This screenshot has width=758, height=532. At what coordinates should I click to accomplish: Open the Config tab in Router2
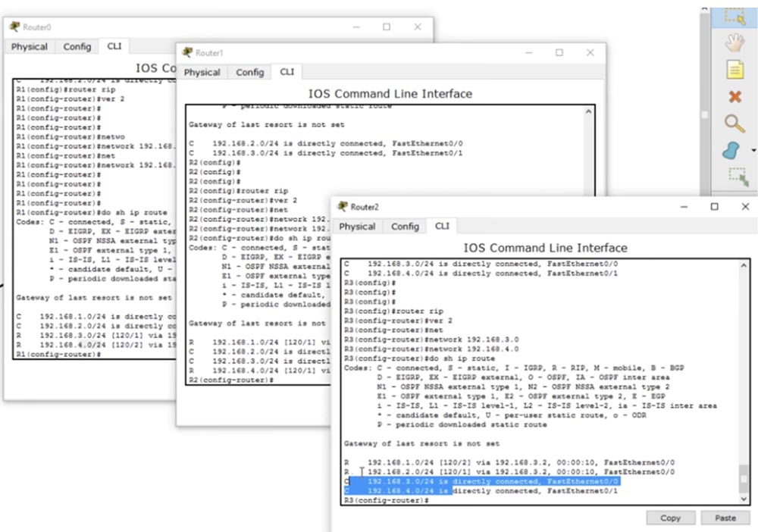coord(405,226)
